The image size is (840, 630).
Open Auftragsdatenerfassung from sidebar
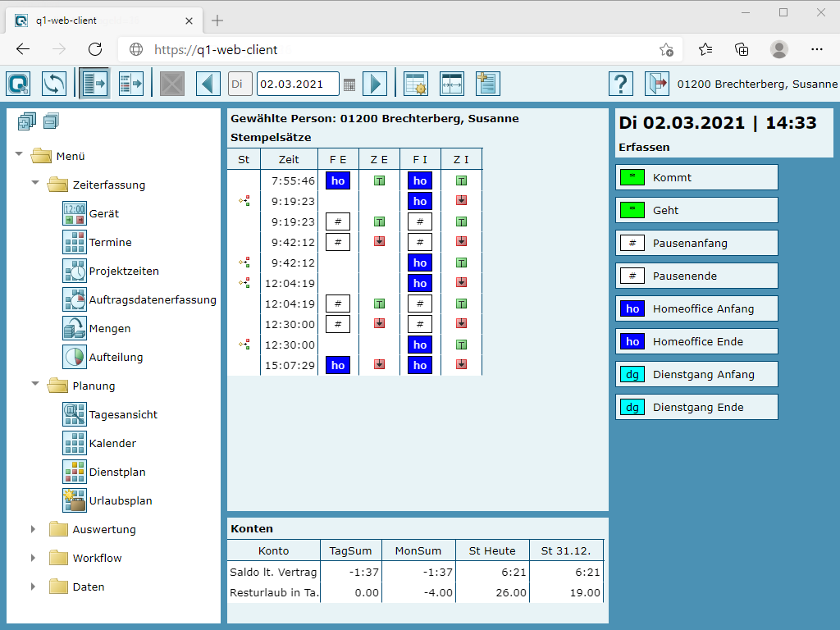153,299
